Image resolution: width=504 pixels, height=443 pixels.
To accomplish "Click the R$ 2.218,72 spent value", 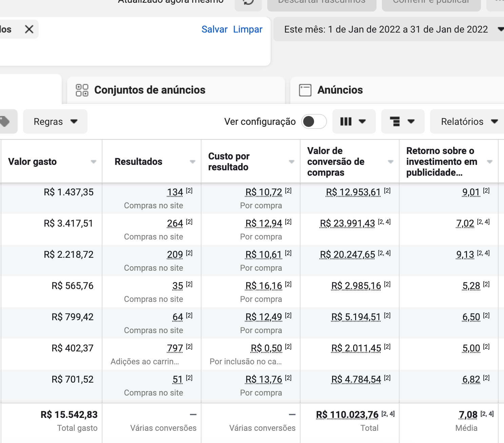I will [x=69, y=255].
